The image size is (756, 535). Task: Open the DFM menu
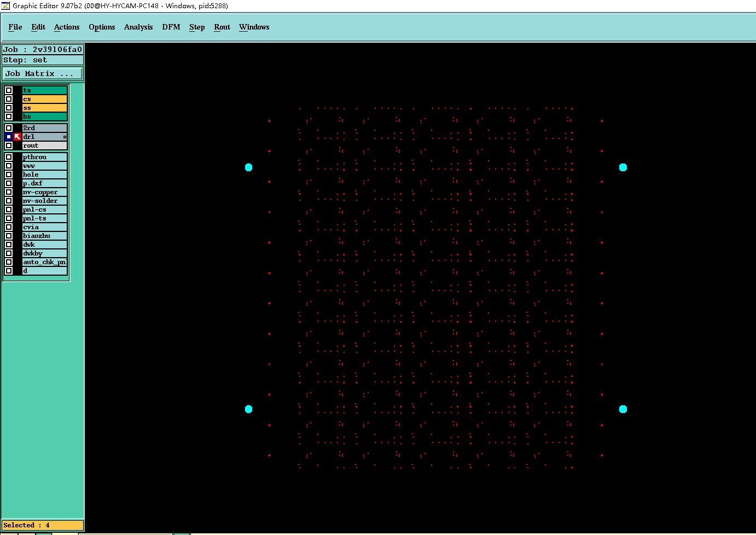(x=171, y=27)
